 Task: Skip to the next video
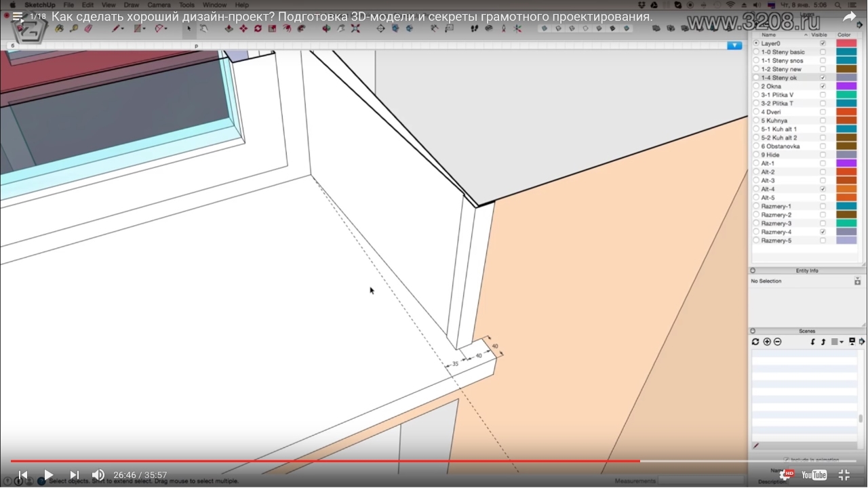[75, 475]
